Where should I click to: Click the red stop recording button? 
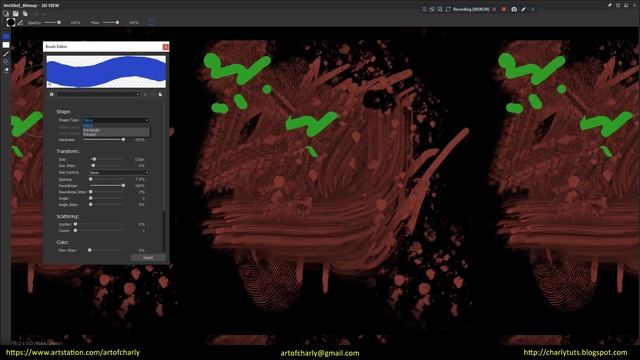tap(504, 9)
